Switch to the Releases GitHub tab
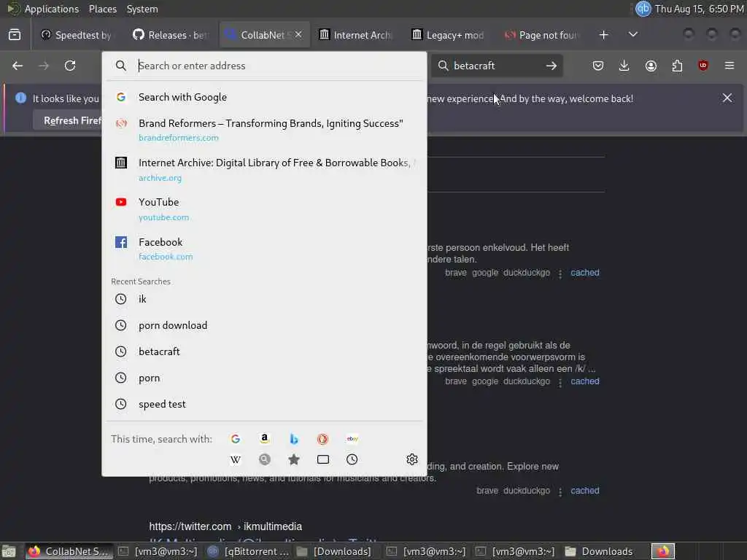Viewport: 747px width, 560px height. point(170,35)
